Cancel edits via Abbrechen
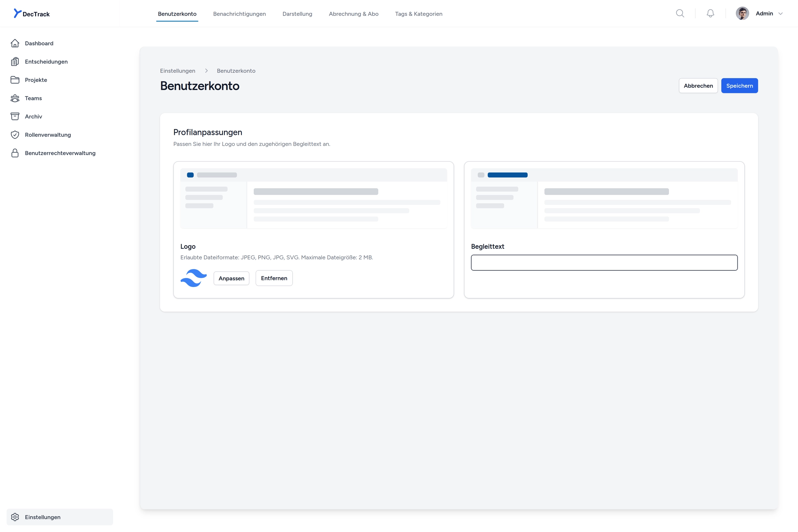This screenshot has height=532, width=798. point(698,85)
